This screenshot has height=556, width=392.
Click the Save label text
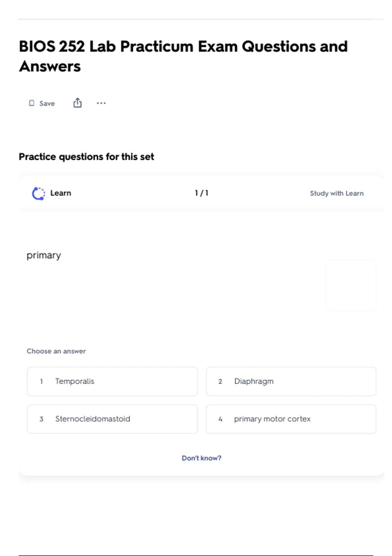[x=47, y=103]
